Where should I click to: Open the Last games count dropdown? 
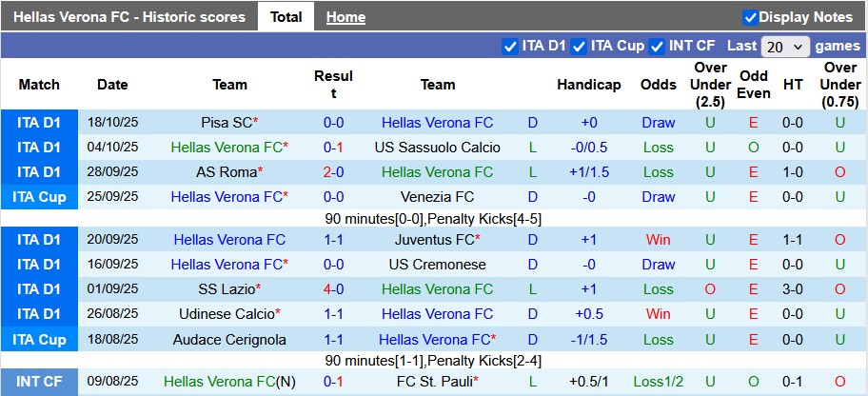[785, 46]
